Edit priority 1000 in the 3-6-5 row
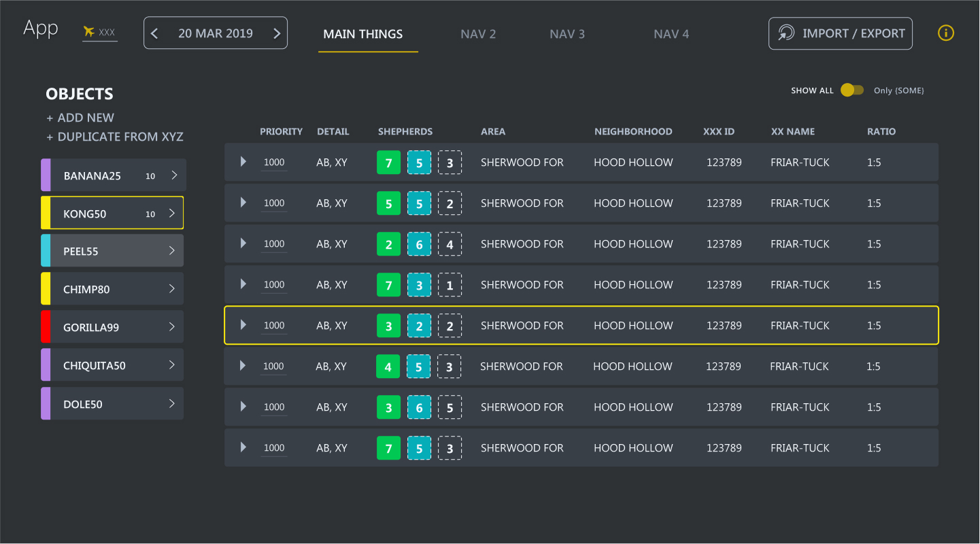Image resolution: width=980 pixels, height=544 pixels. pyautogui.click(x=274, y=408)
